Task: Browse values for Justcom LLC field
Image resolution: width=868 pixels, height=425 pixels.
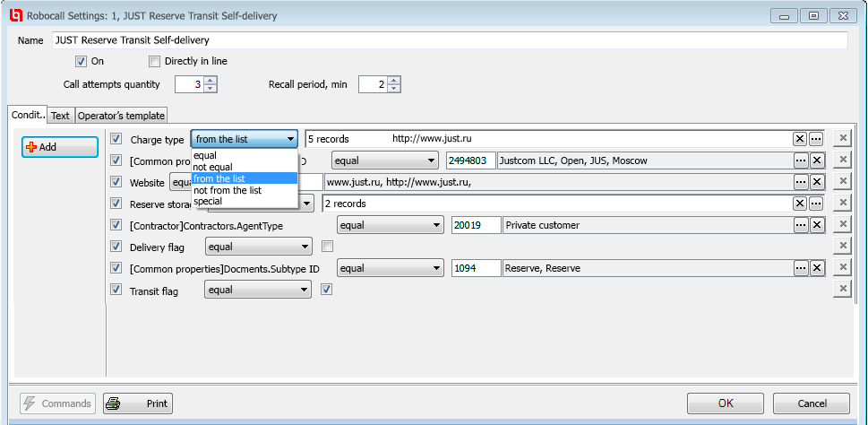Action: point(800,160)
